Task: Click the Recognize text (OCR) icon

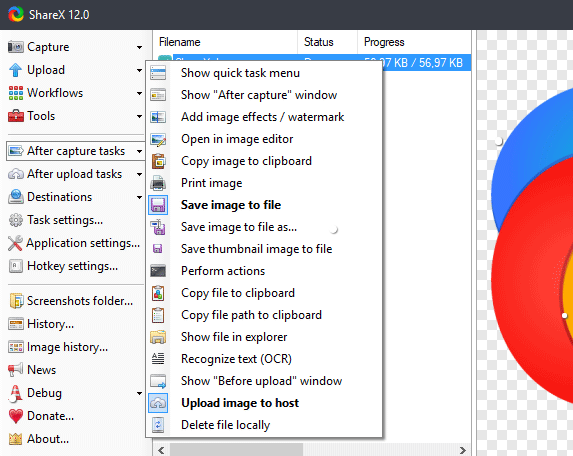Action: [158, 359]
